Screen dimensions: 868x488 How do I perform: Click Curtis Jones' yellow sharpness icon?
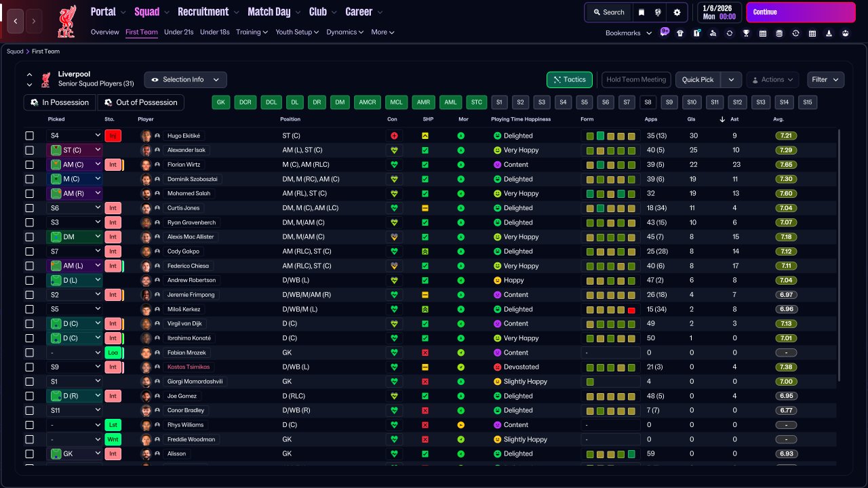pyautogui.click(x=425, y=208)
